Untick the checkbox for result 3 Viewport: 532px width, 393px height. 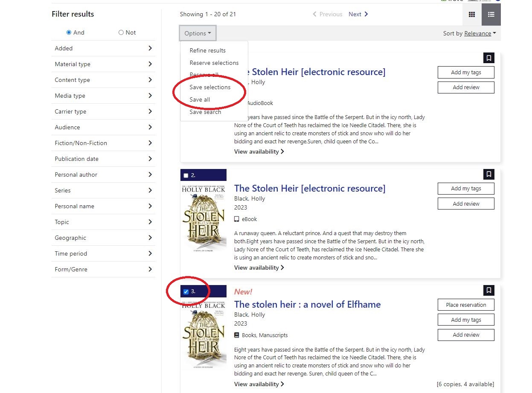tap(186, 292)
